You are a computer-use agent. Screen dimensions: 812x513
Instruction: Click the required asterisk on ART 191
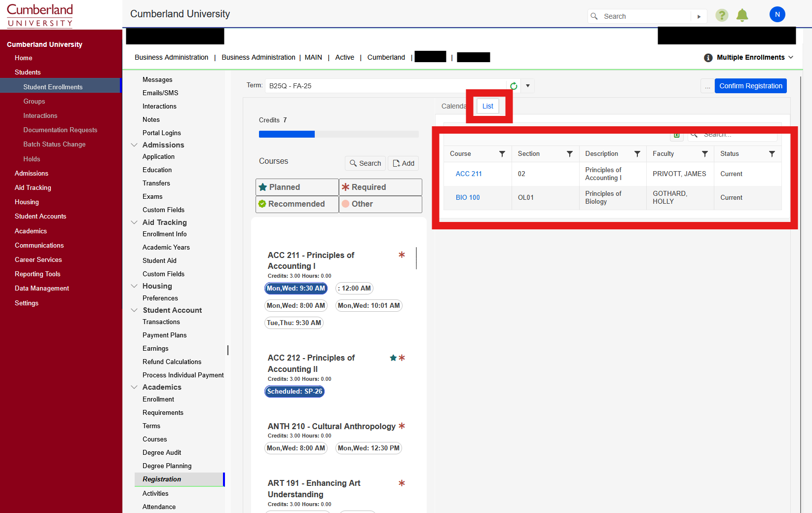402,483
